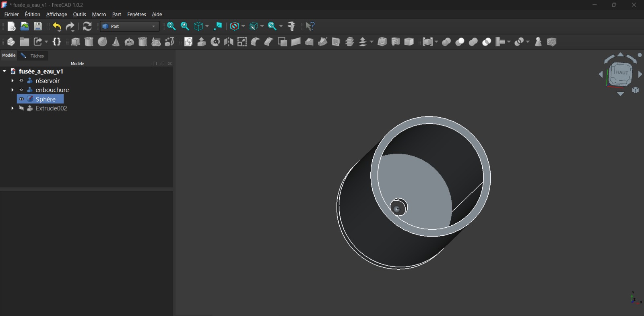
Task: Apply the Fillet tool
Action: (255, 42)
